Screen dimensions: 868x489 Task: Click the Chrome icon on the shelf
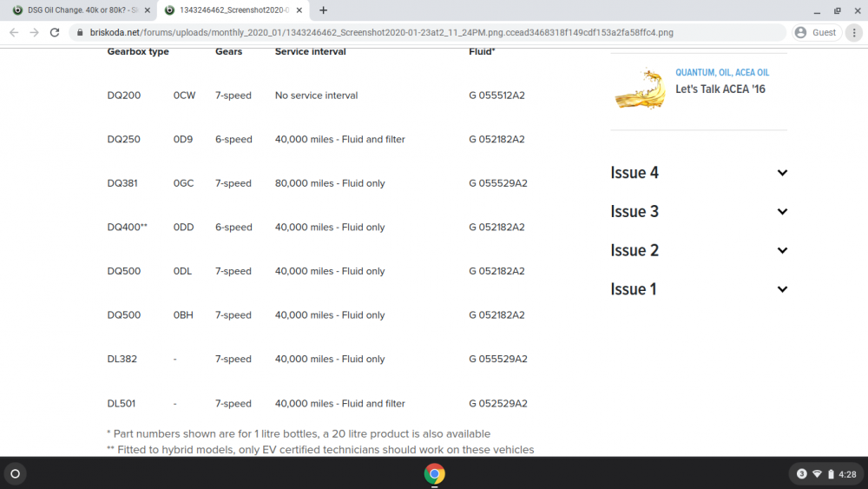(x=435, y=473)
